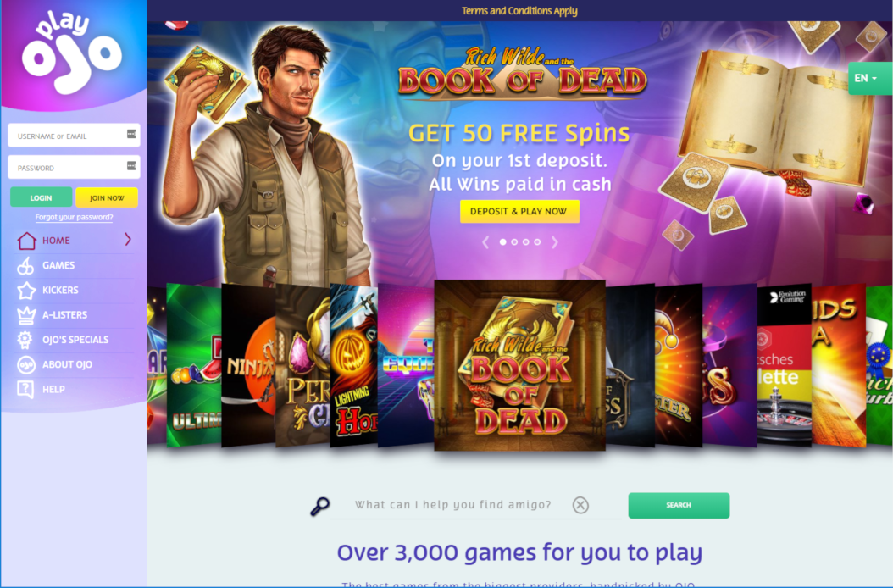Click the Deposit & Play Now button
Viewport: 893px width, 588px height.
519,211
